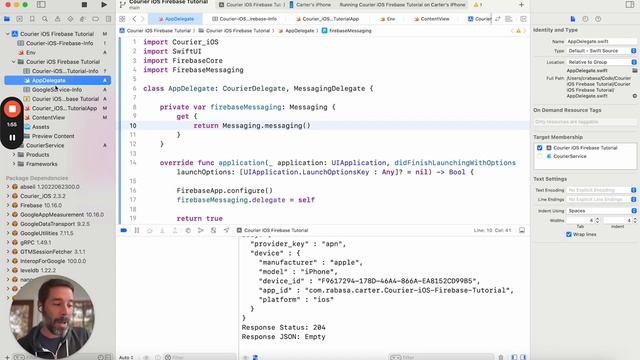Adjust the Indent width stepper
Viewport: 640px width, 360px height.
pyautogui.click(x=634, y=220)
